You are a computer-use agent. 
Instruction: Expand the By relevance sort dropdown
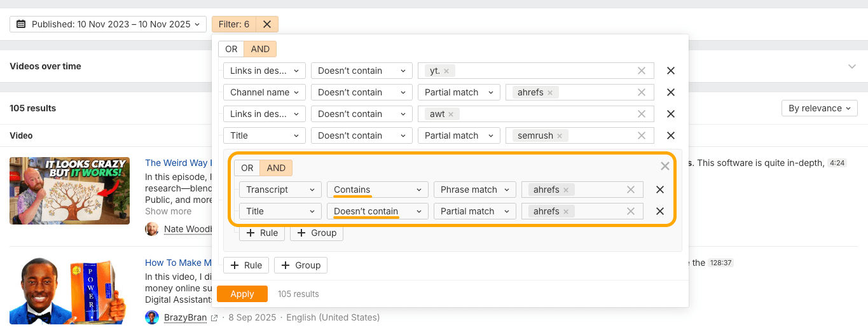pyautogui.click(x=819, y=108)
